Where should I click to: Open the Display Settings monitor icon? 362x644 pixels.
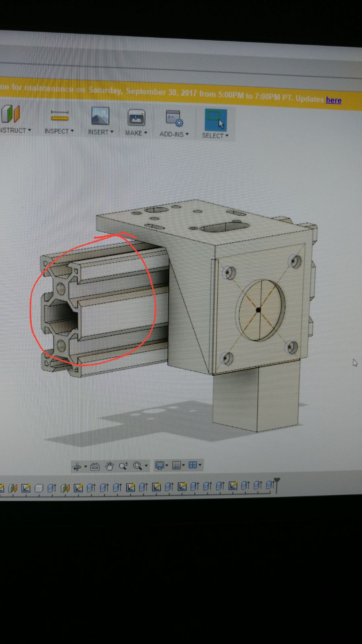click(x=160, y=465)
